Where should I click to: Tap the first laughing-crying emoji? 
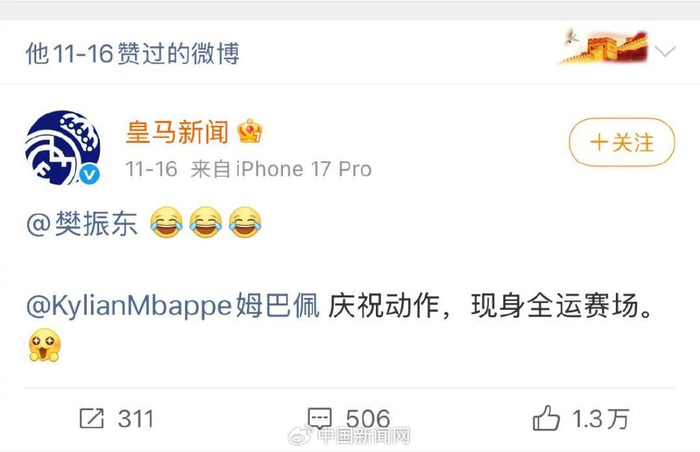click(x=166, y=222)
